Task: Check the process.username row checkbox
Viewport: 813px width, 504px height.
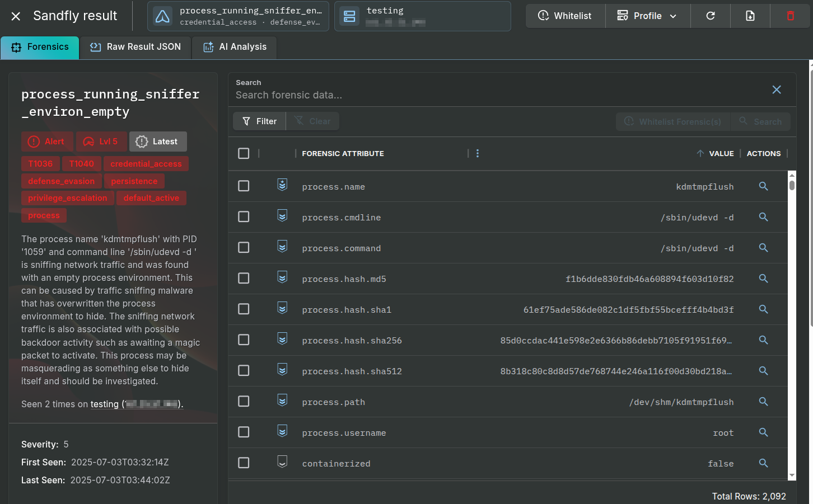Action: point(244,432)
